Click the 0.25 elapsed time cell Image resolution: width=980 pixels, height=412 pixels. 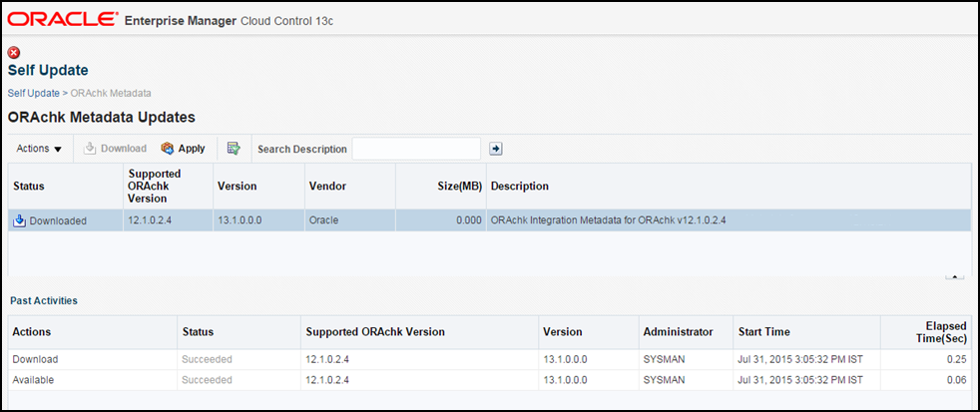(x=926, y=359)
